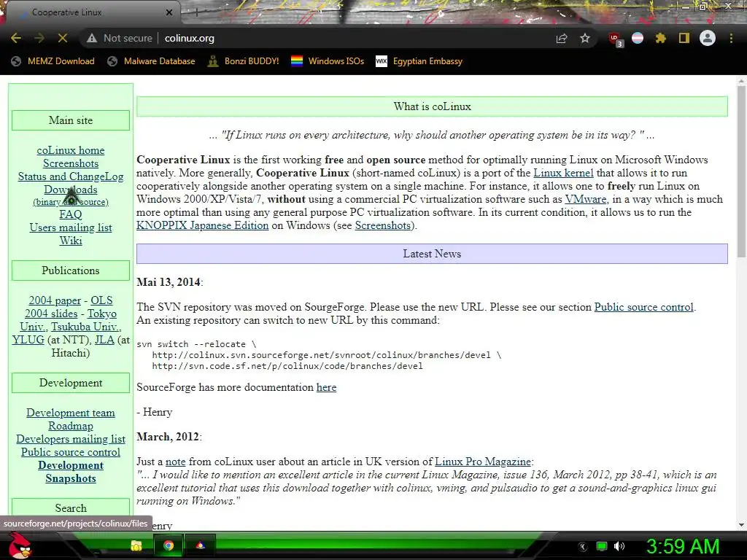Toggle the browser side panel icon
The width and height of the screenshot is (747, 560).
click(684, 38)
